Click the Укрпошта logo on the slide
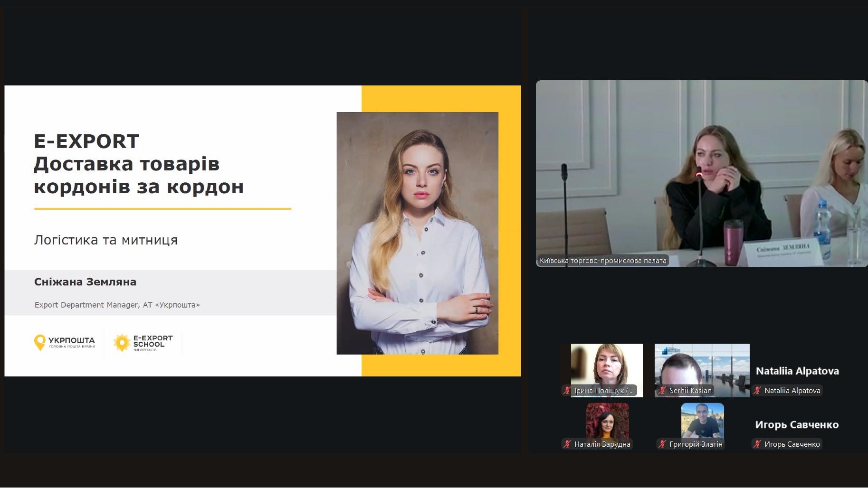 [65, 342]
